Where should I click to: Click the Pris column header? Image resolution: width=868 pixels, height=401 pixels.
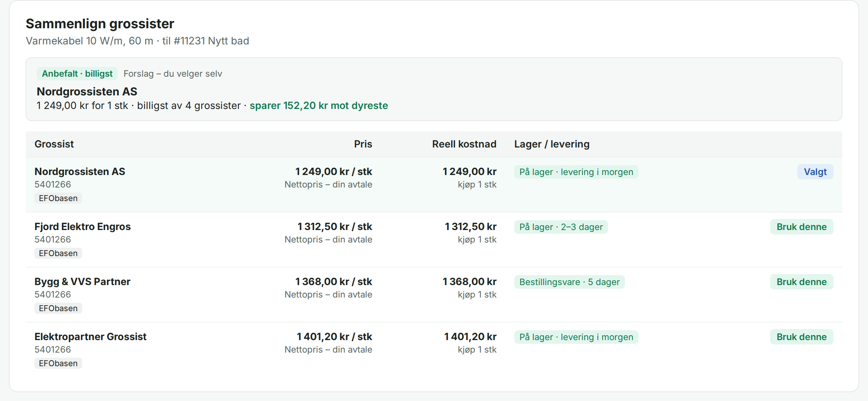(x=363, y=144)
